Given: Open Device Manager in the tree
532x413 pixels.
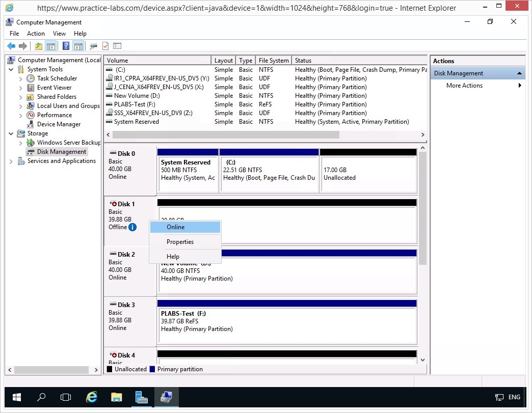Looking at the screenshot, I should coord(59,124).
